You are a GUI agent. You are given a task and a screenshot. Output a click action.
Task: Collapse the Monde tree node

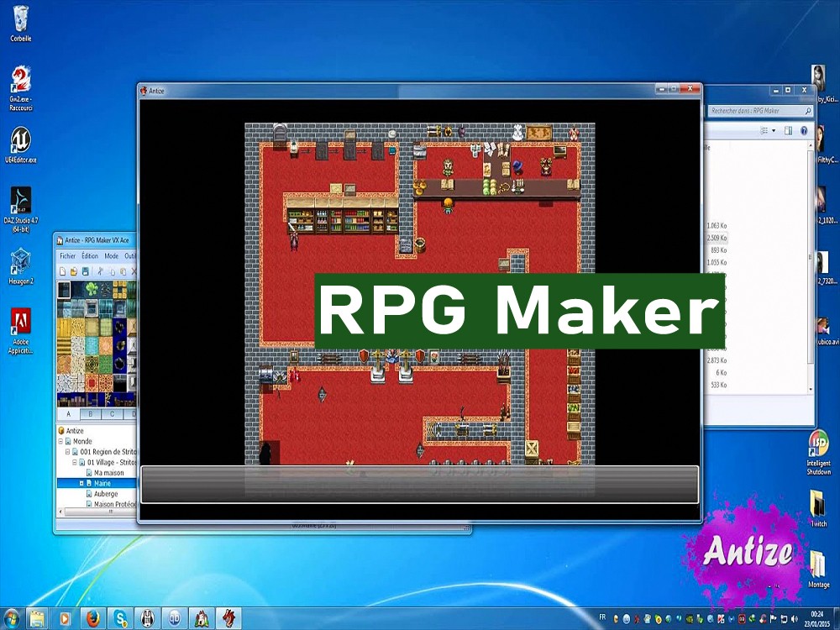point(60,442)
